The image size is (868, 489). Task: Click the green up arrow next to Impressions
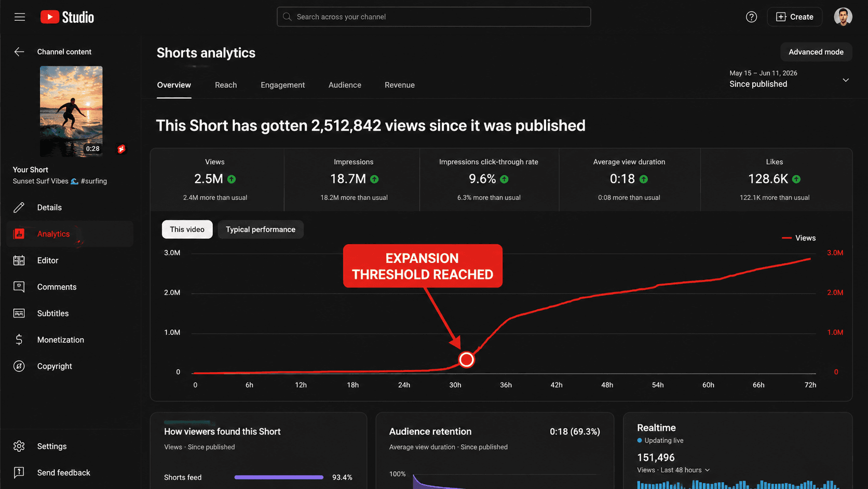point(374,179)
